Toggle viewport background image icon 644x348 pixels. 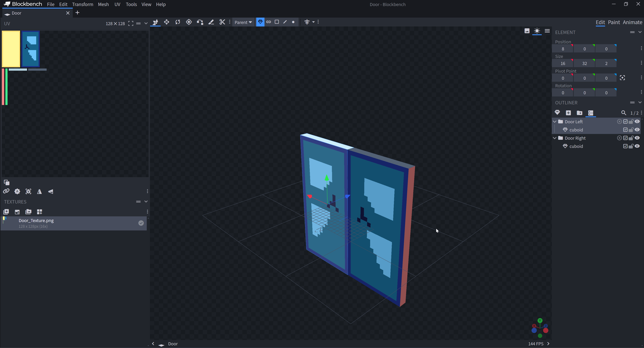527,31
